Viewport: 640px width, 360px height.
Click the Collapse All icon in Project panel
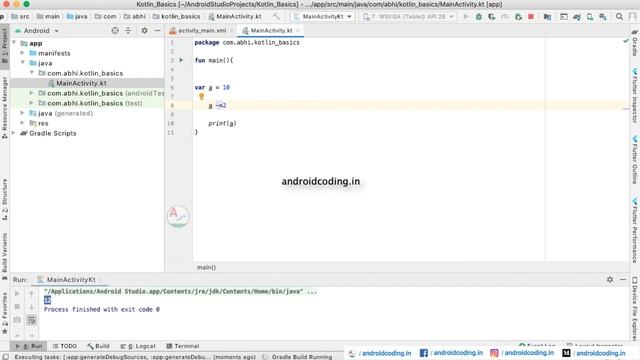coord(128,31)
